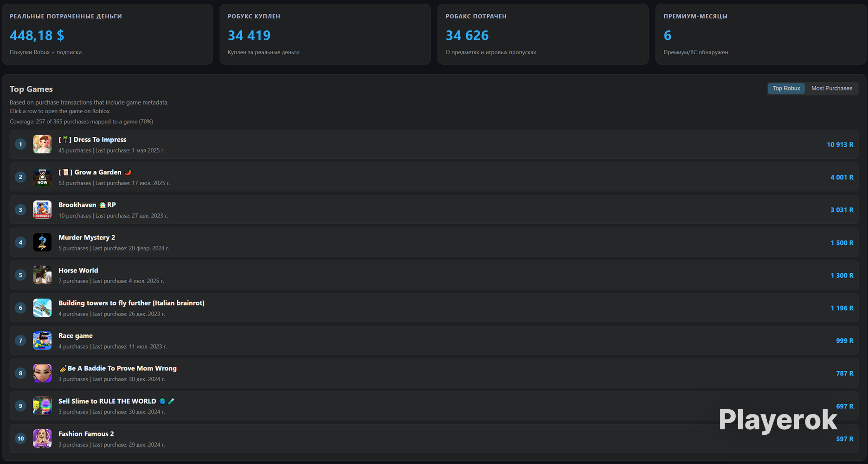
Task: Click the rank 2 number badge
Action: click(20, 177)
